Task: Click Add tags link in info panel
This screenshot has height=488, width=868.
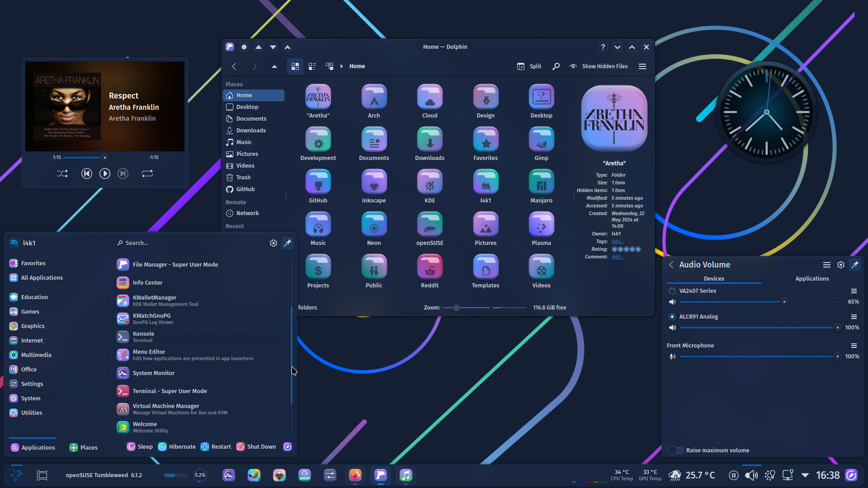Action: click(x=618, y=242)
